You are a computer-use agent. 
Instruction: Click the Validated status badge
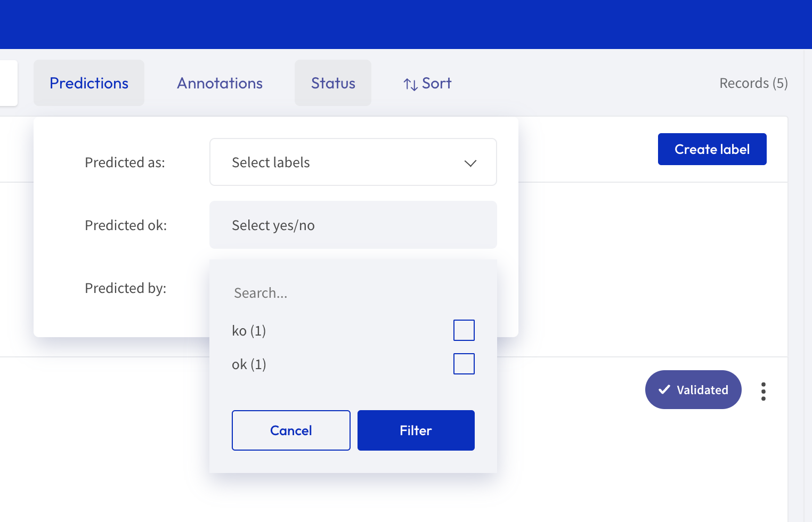click(693, 390)
